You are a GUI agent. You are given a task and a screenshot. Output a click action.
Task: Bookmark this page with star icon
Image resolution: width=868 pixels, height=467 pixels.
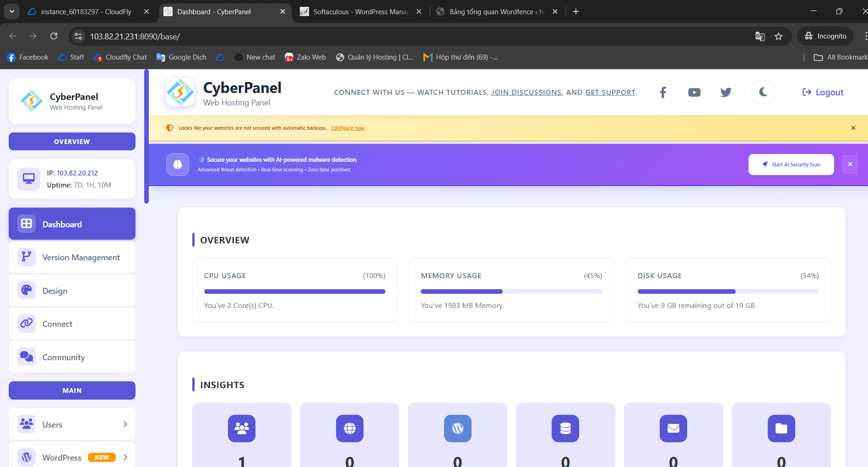tap(778, 36)
